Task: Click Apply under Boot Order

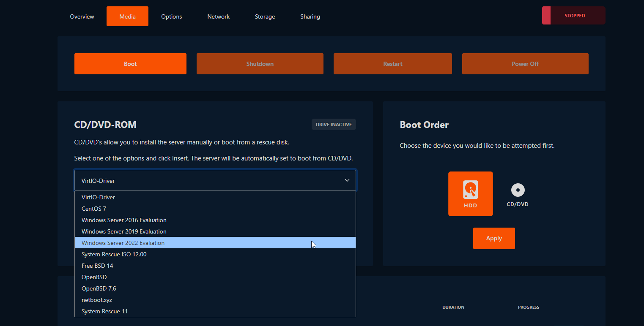Action: click(493, 238)
